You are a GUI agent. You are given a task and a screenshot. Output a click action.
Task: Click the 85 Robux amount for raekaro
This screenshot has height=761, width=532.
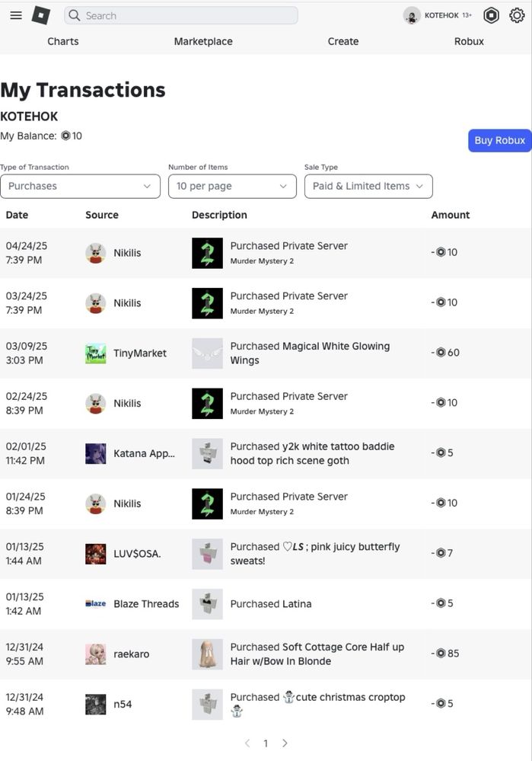click(x=445, y=654)
